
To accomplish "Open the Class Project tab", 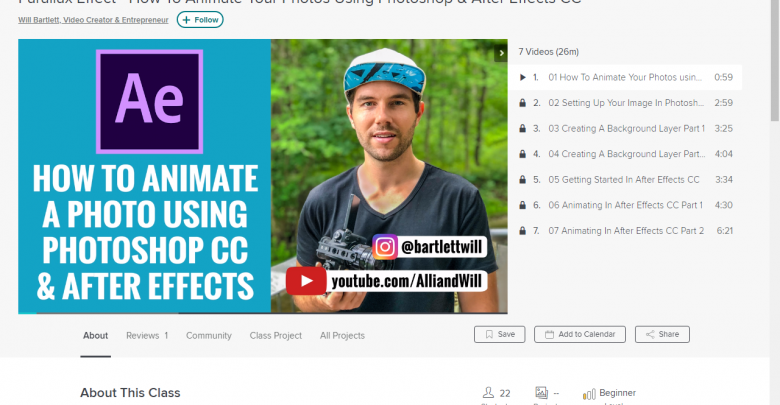I will pos(276,335).
